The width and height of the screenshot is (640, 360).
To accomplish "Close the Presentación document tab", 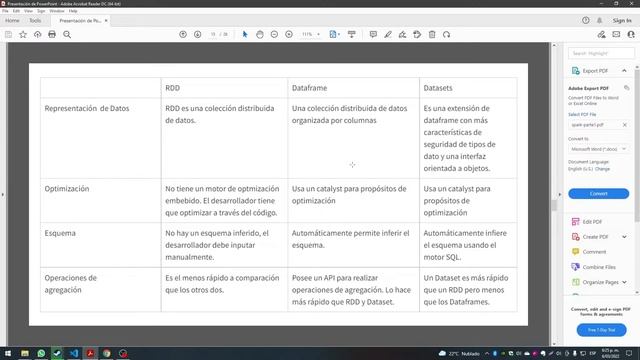I will pyautogui.click(x=106, y=20).
